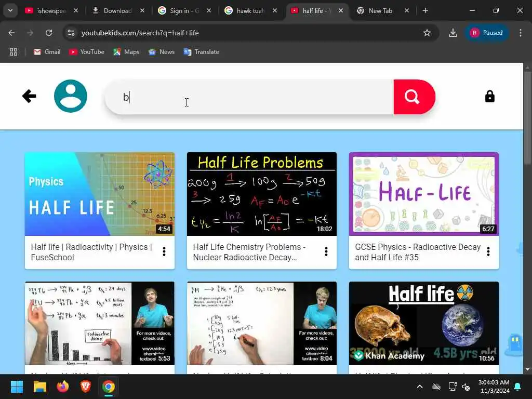Image resolution: width=532 pixels, height=399 pixels.
Task: Close the Sign in Google tab
Action: click(x=209, y=11)
